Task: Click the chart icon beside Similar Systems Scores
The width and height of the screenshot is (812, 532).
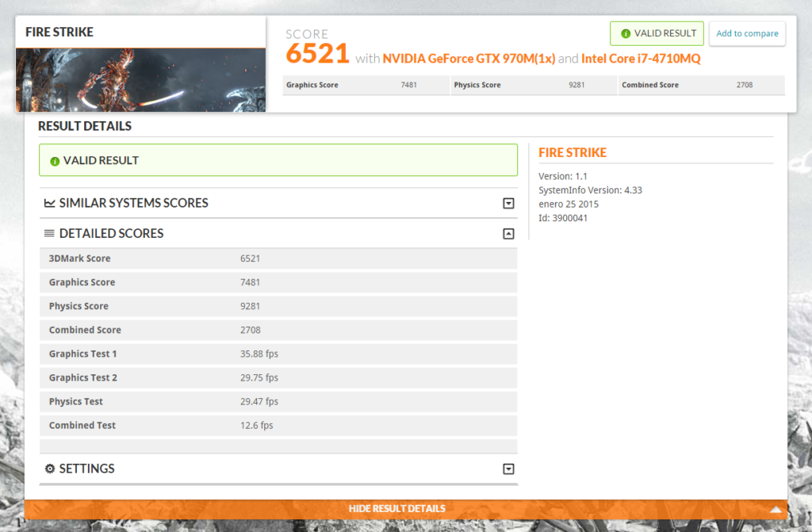Action: coord(50,203)
